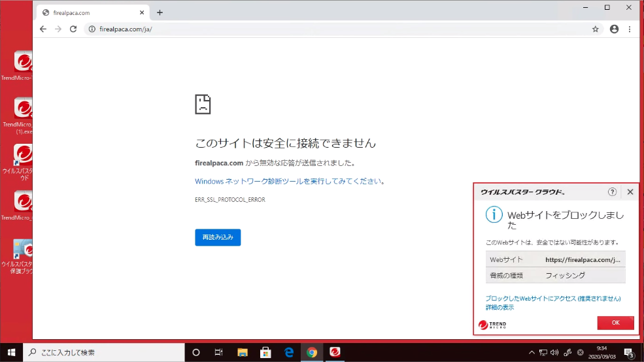The height and width of the screenshot is (362, 644).
Task: Open help icon in ウイルスバスター popup
Action: pyautogui.click(x=612, y=191)
